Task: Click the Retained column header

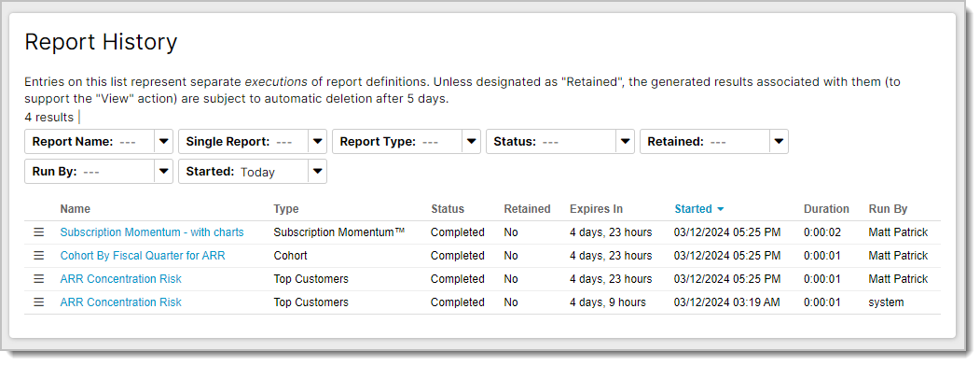Action: click(x=527, y=209)
